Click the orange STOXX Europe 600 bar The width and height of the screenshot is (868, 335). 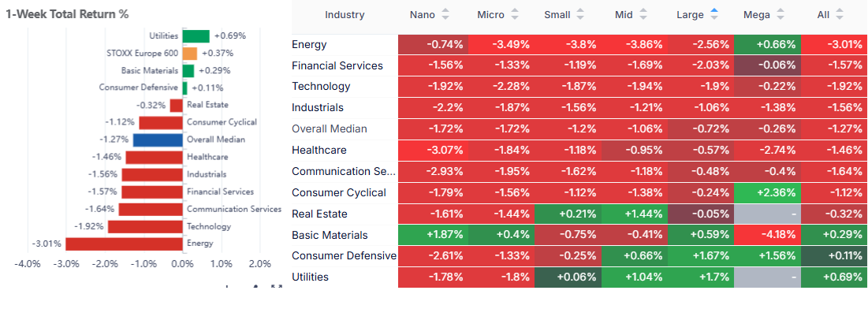coord(189,54)
